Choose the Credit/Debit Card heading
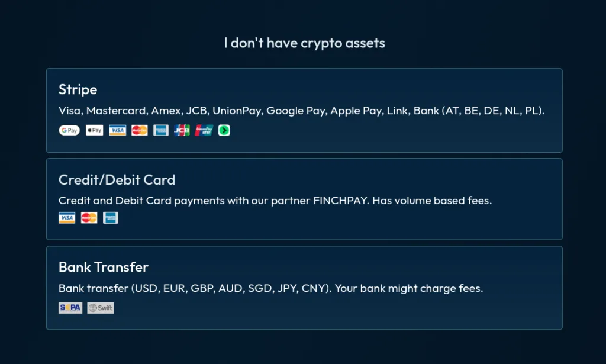Image resolution: width=606 pixels, height=364 pixels. pos(117,180)
